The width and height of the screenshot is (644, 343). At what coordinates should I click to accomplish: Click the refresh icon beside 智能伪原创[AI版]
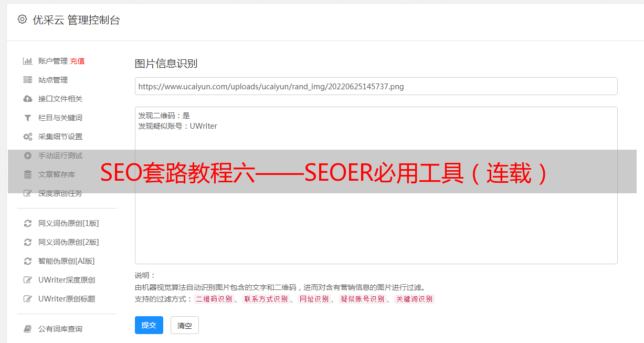(28, 261)
